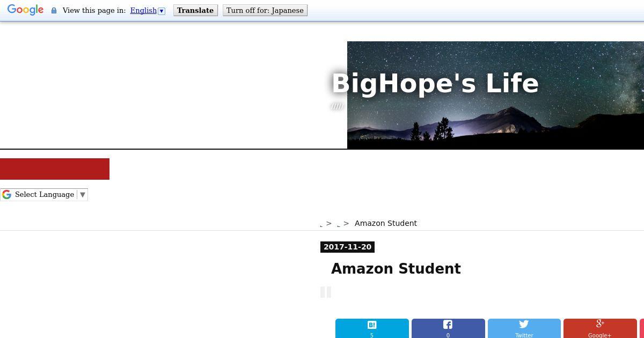The width and height of the screenshot is (644, 338).
Task: Click the blog subtitle slashes under title
Action: (337, 106)
